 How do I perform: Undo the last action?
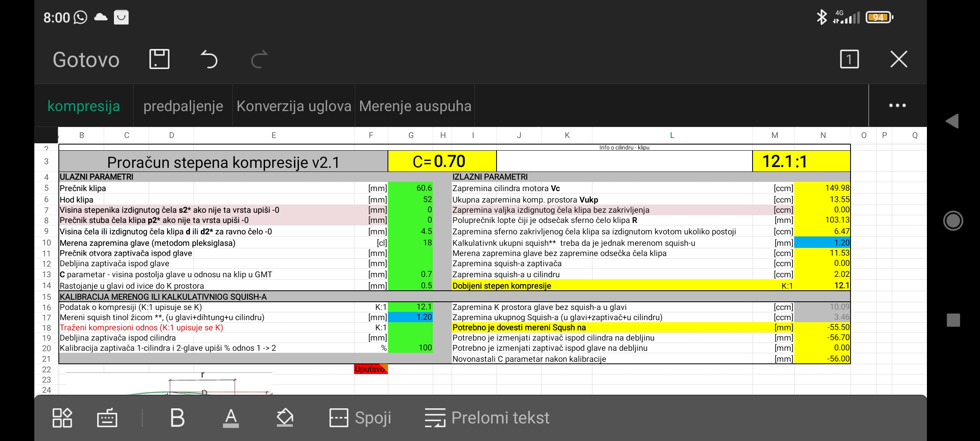[x=209, y=59]
